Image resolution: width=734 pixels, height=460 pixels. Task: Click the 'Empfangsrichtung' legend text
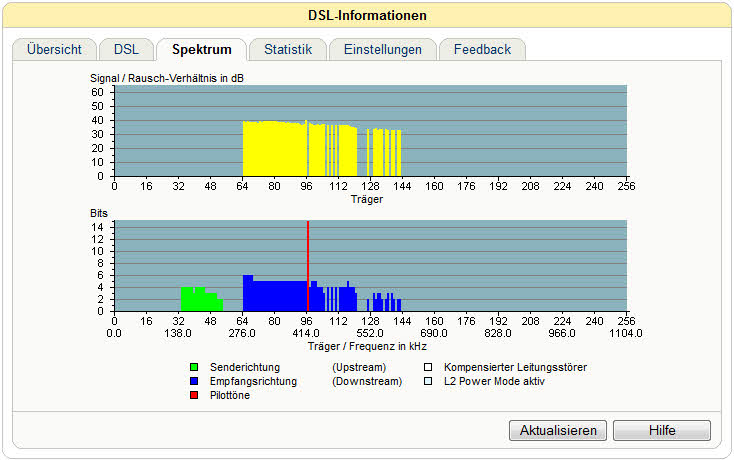253,381
